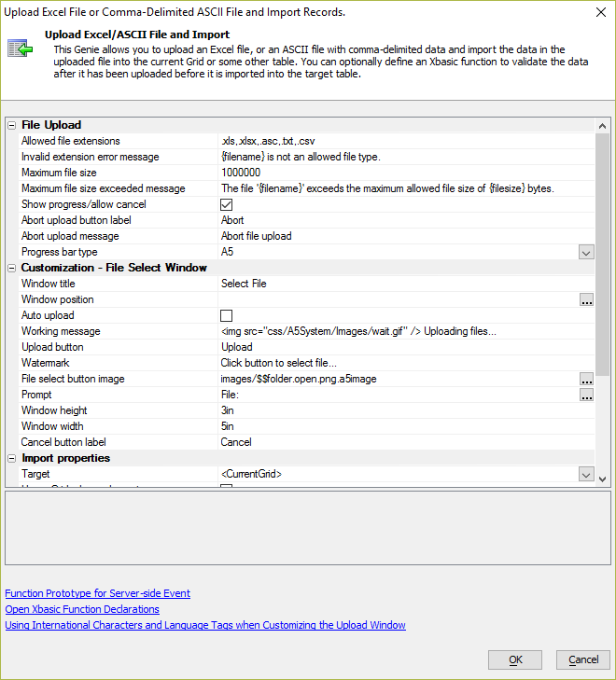Screen dimensions: 616x680
Task: Edit Window title value Select File
Action: [407, 284]
